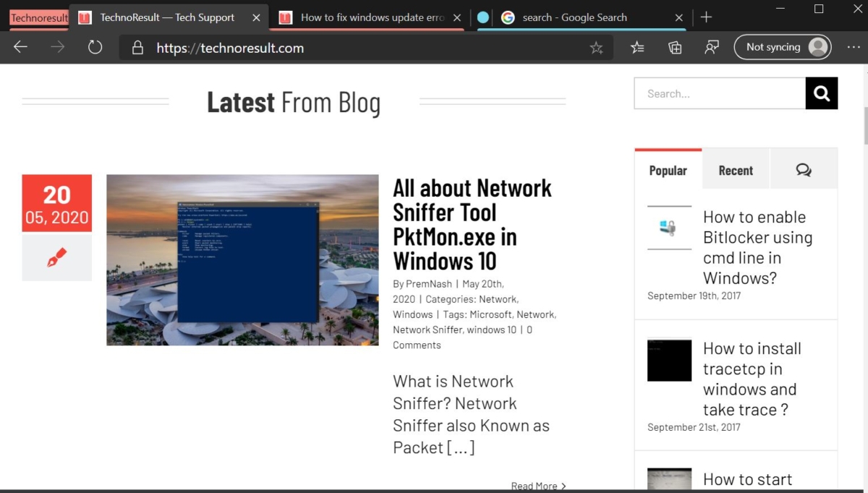
Task: Select the Recent sidebar tab
Action: pos(736,170)
